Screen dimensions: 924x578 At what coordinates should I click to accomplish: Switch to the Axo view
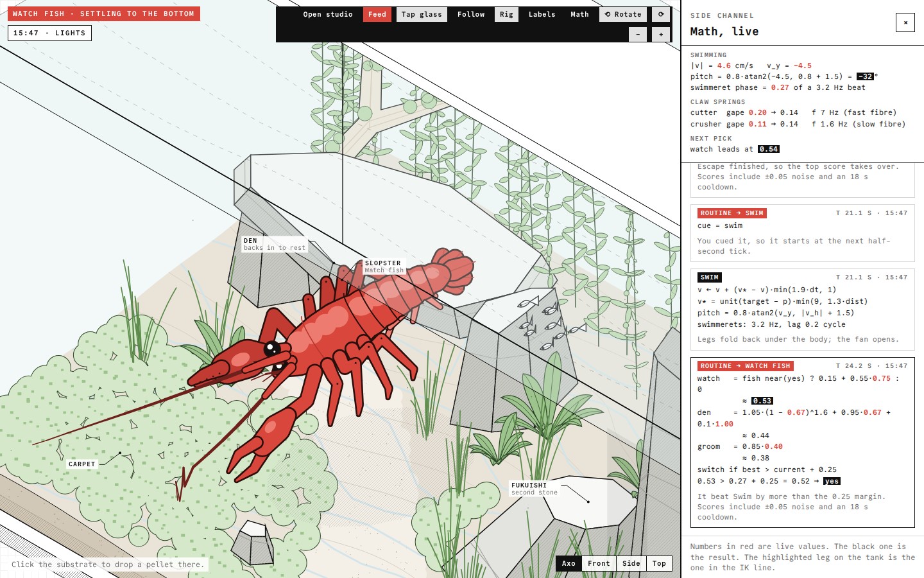pyautogui.click(x=569, y=563)
